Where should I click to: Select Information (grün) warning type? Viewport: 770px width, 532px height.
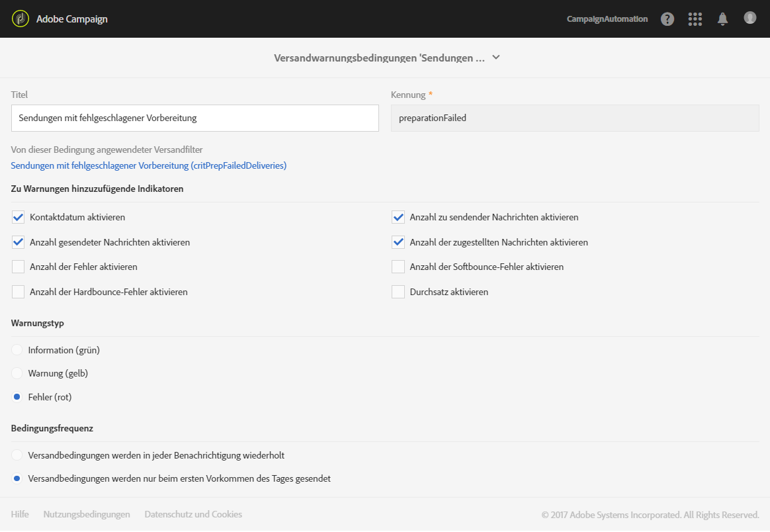(17, 349)
